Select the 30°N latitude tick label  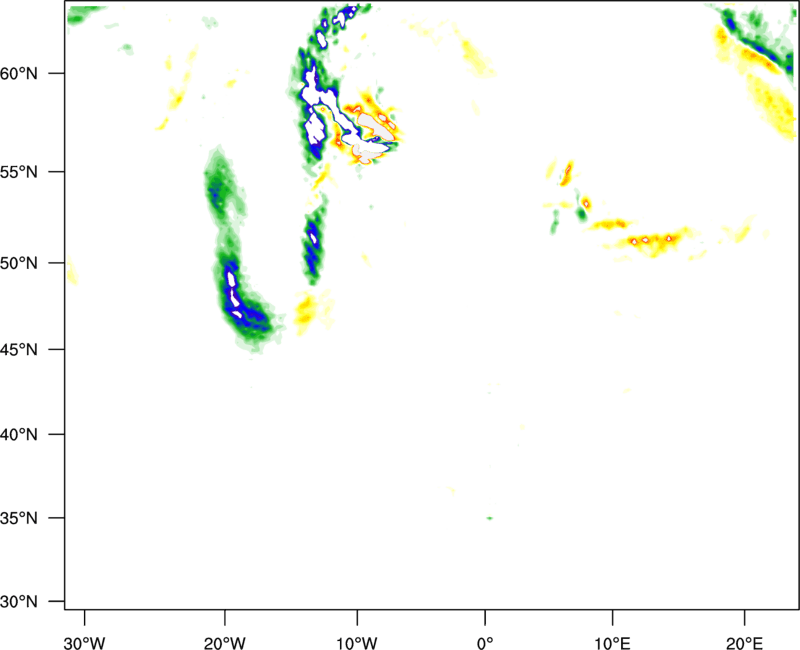tap(19, 601)
